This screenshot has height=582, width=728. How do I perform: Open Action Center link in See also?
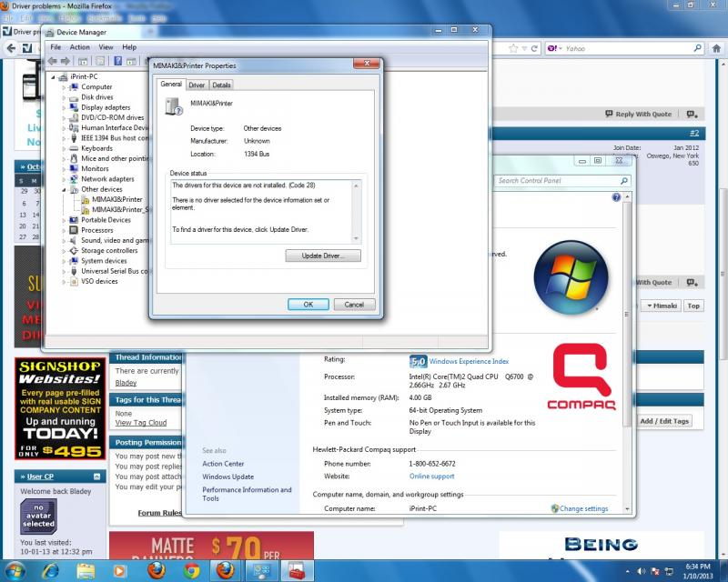click(x=223, y=464)
